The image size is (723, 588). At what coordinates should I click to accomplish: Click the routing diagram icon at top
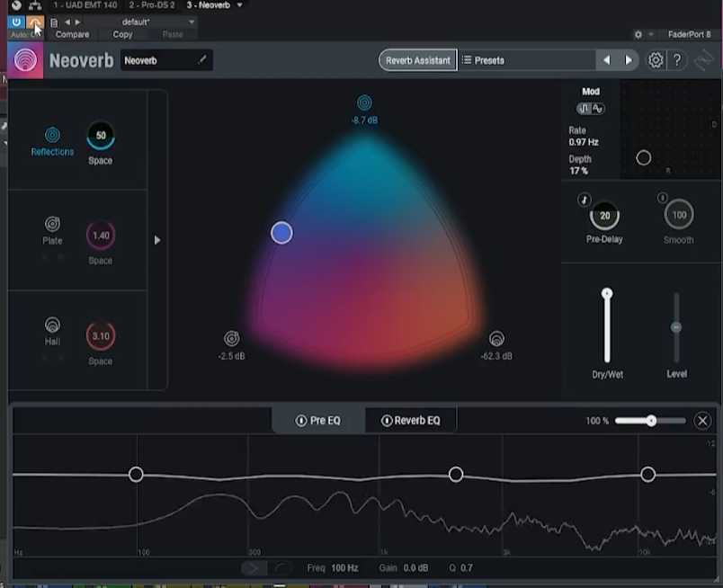click(35, 5)
